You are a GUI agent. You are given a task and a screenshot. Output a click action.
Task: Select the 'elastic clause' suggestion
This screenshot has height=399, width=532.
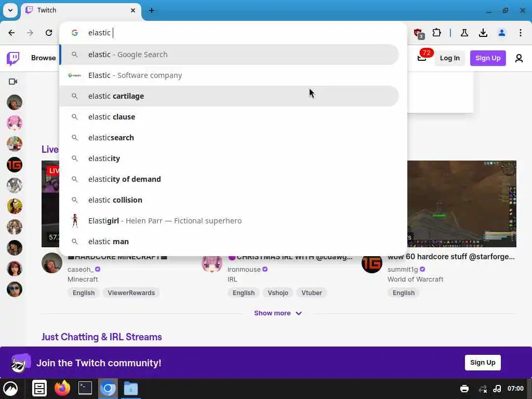point(229,117)
